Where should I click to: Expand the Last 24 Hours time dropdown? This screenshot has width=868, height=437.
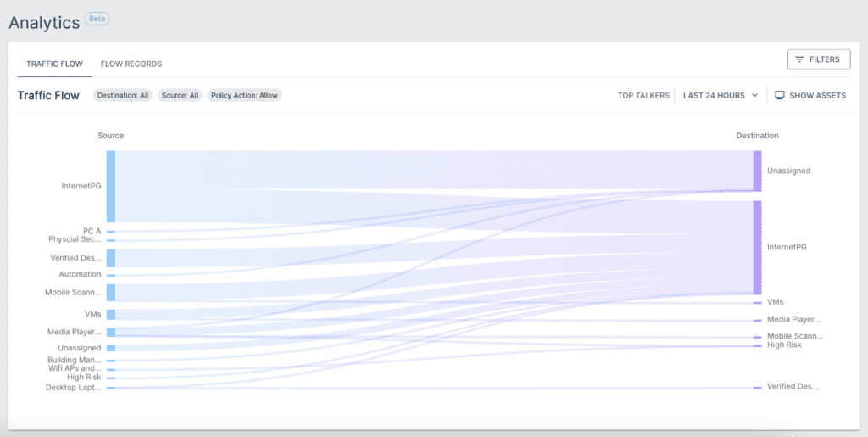(721, 96)
